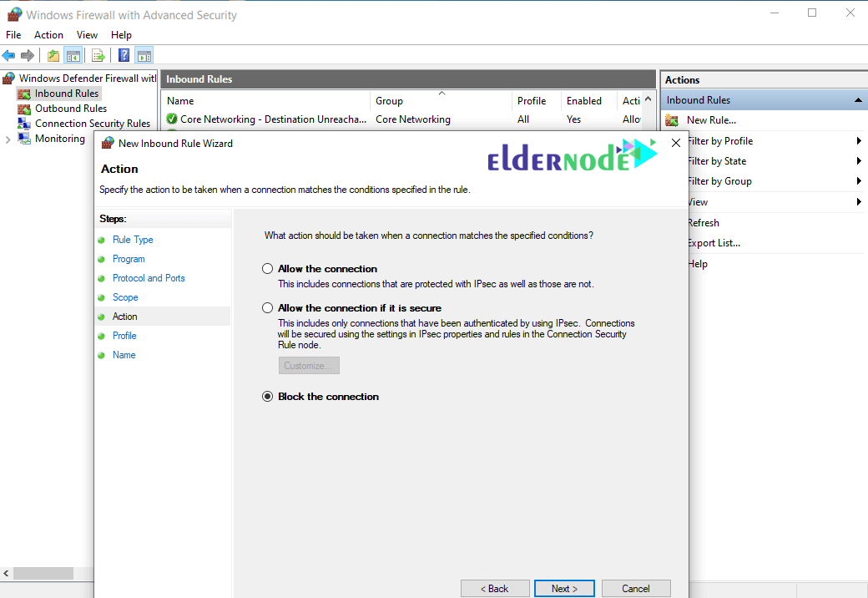Click the Back navigation arrow in the toolbar
868x598 pixels.
pos(8,55)
